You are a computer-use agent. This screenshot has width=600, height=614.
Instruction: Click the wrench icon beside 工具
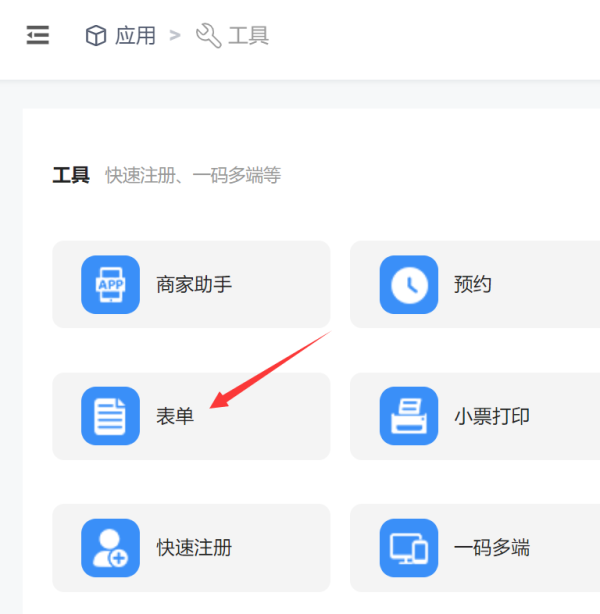tap(209, 37)
